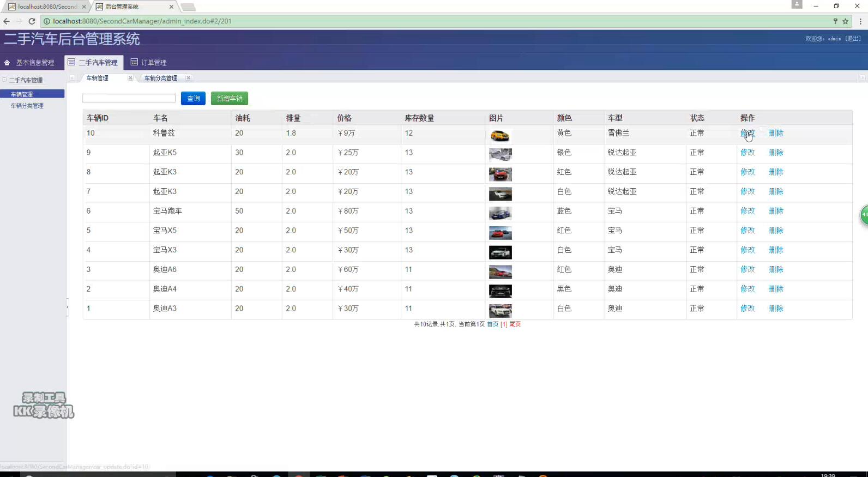Viewport: 868px width, 477px height.
Task: Click the 新增车辆 button
Action: (x=230, y=98)
